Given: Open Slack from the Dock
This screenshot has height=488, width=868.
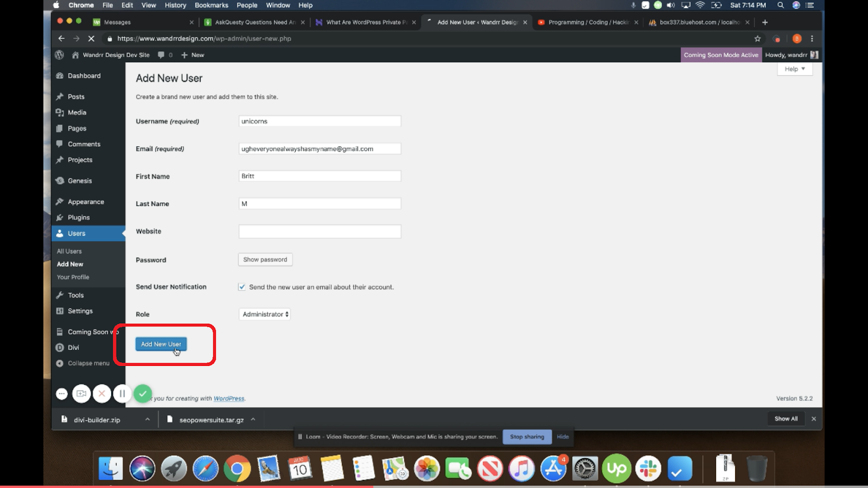Looking at the screenshot, I should [648, 467].
